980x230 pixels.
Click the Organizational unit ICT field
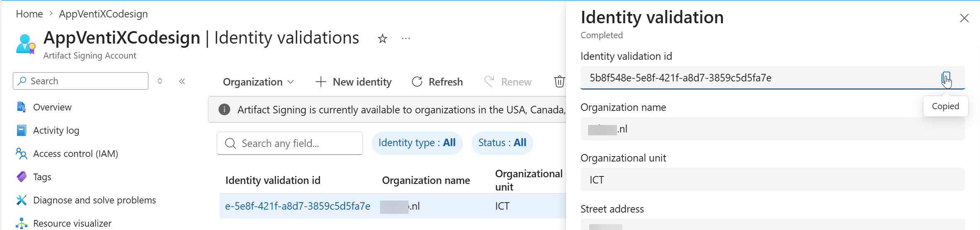click(773, 180)
